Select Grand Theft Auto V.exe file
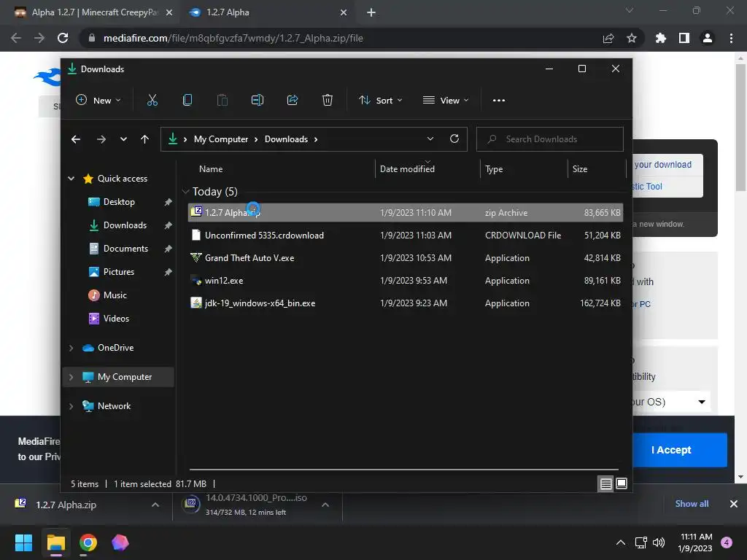 406,258
